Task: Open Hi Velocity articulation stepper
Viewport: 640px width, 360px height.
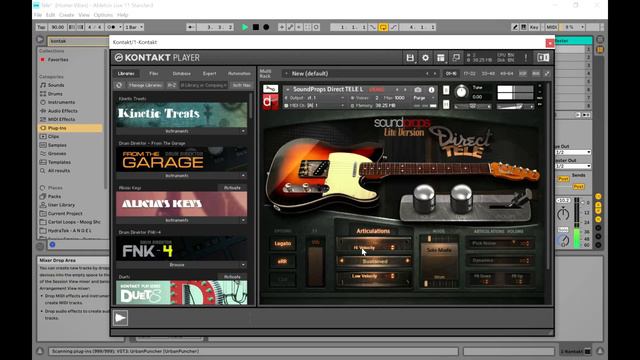Action: pos(392,247)
